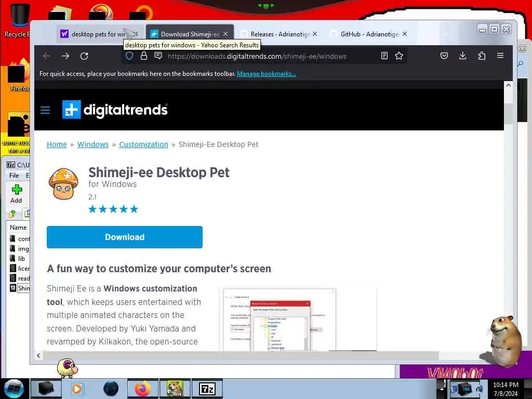Toggle reader view icon
The image size is (532, 399).
click(x=384, y=56)
